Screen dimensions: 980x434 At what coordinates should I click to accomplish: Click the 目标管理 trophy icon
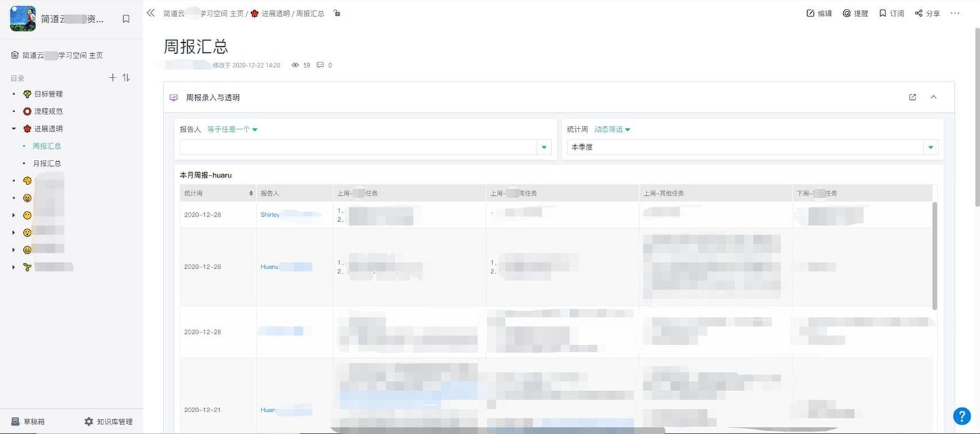click(x=27, y=94)
